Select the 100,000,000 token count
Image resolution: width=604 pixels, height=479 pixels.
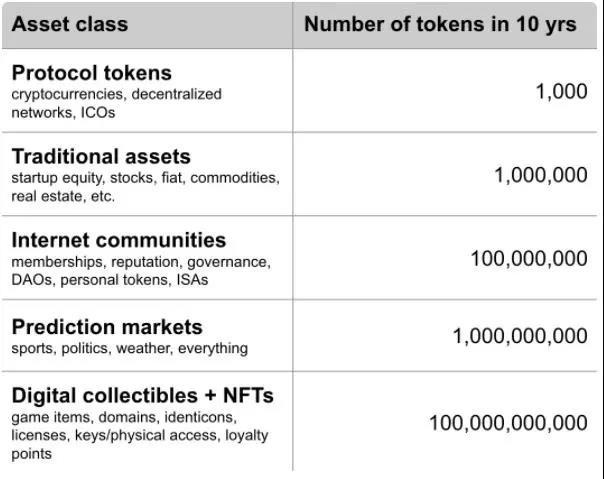pos(529,259)
